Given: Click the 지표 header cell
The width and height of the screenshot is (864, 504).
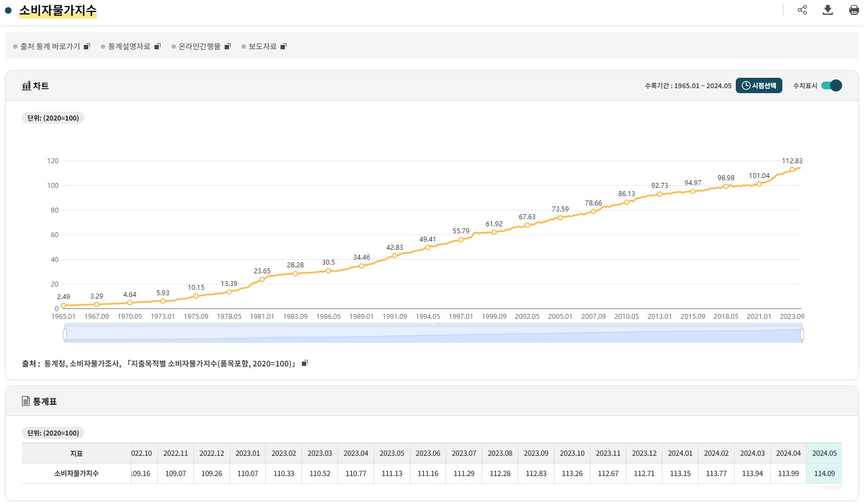Looking at the screenshot, I should pos(76,453).
